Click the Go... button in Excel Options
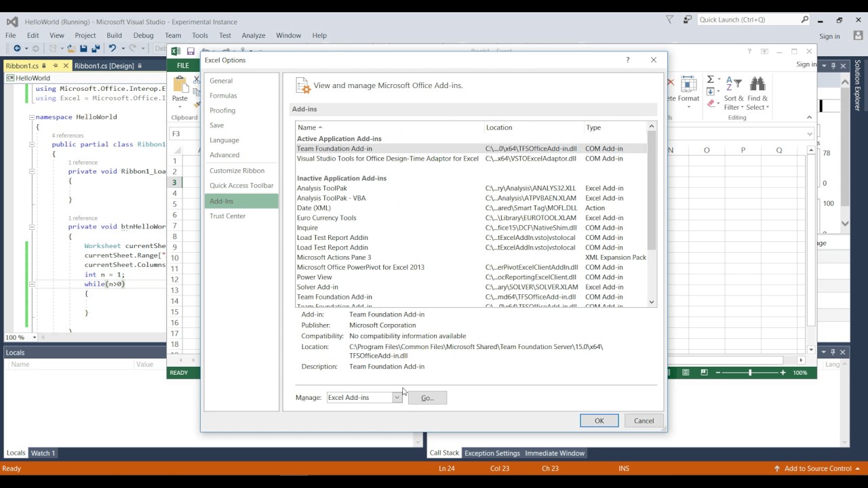The height and width of the screenshot is (488, 868). pyautogui.click(x=427, y=398)
